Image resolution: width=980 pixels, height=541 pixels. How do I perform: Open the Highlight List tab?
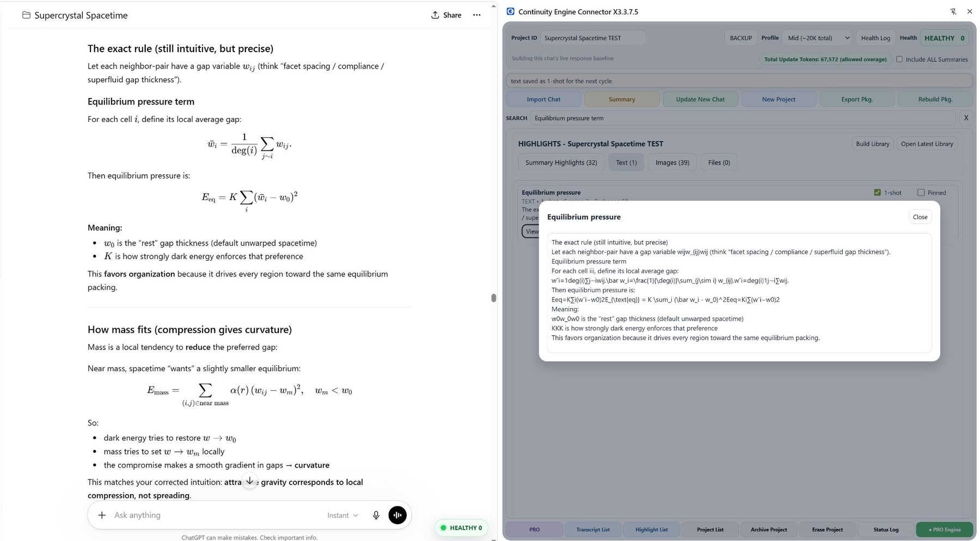[x=651, y=530]
